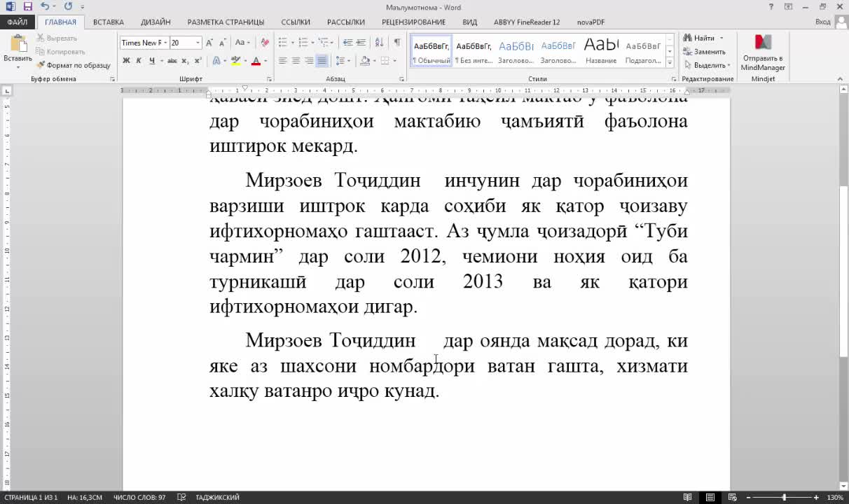The height and width of the screenshot is (504, 849).
Task: Click the Save icon in Quick Access Toolbar
Action: click(x=28, y=7)
